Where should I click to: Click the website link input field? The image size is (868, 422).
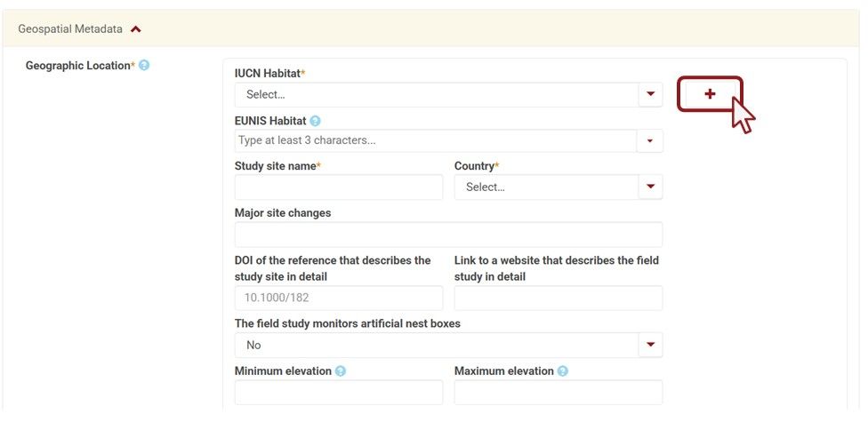click(558, 299)
